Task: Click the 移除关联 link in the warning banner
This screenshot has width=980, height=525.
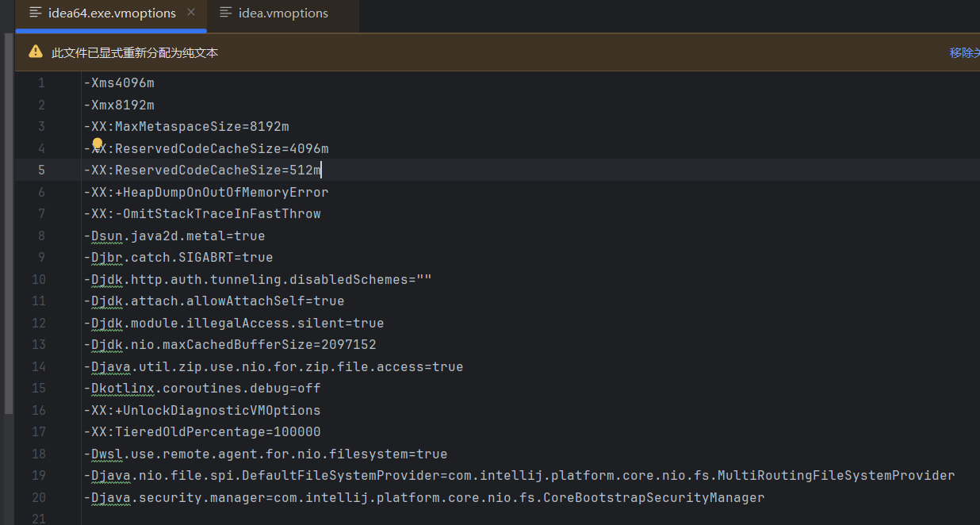Action: (x=964, y=52)
